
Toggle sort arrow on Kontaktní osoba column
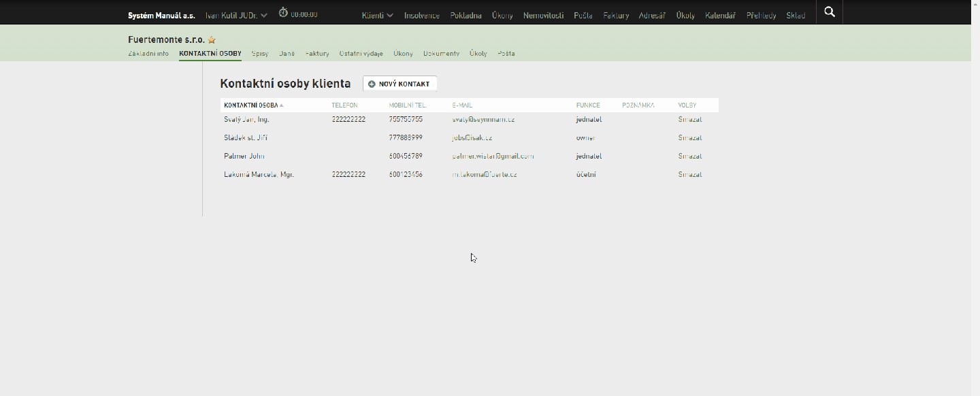pos(282,105)
